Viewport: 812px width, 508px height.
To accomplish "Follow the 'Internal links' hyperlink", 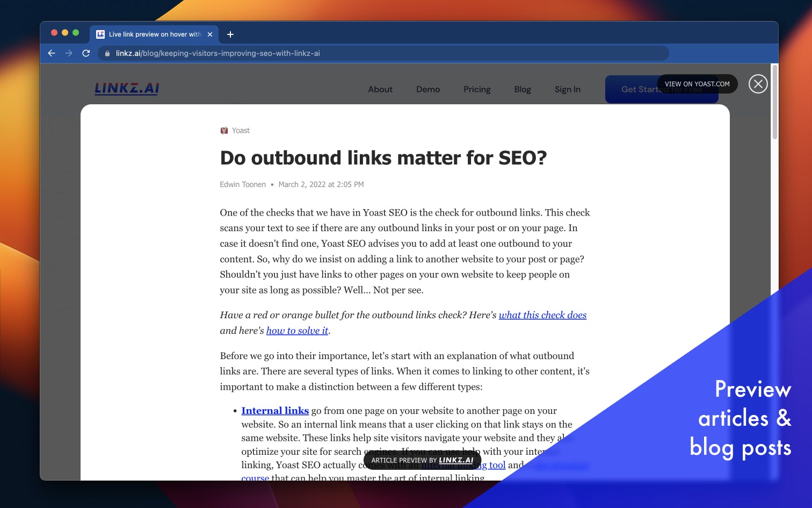I will click(275, 411).
